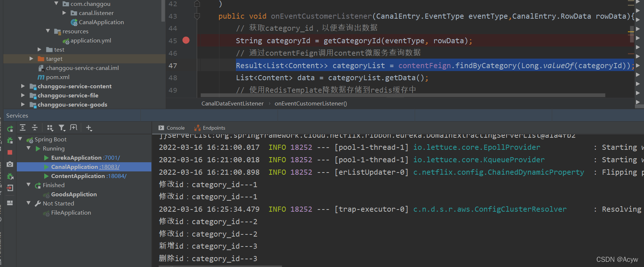Viewport: 644px width, 267px height.
Task: Collapse the Finished group in Services
Action: [29, 185]
